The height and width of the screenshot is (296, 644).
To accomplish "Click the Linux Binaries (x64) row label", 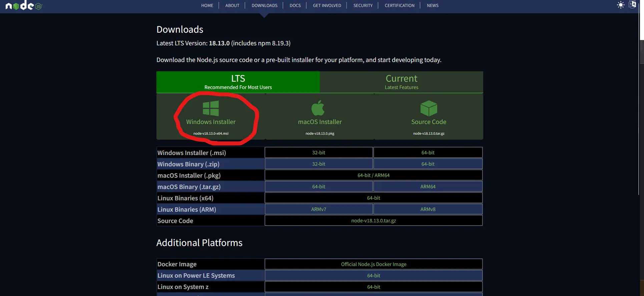I will click(x=185, y=198).
